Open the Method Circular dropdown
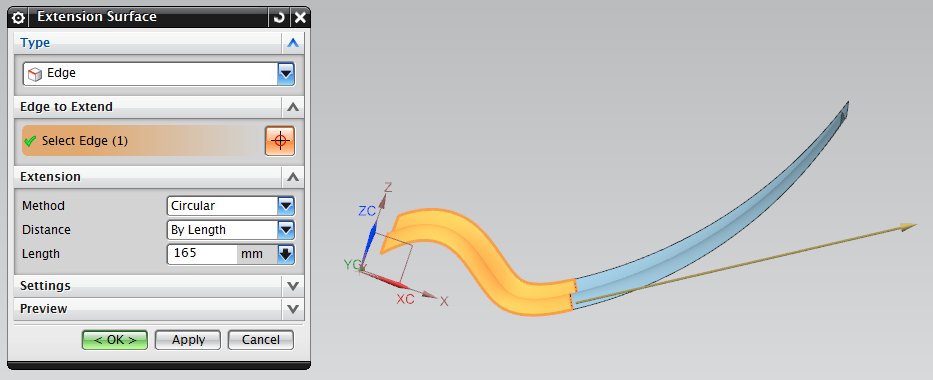Viewport: 933px width, 380px height. coord(286,206)
